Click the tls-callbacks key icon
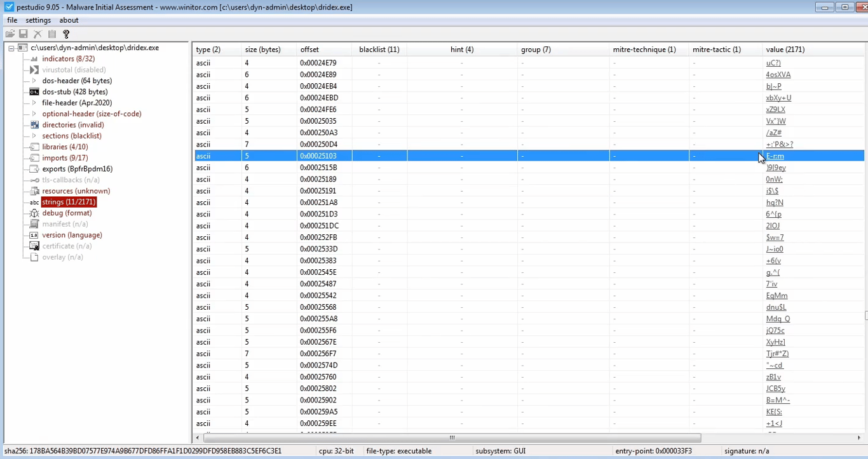868x459 pixels. point(34,180)
